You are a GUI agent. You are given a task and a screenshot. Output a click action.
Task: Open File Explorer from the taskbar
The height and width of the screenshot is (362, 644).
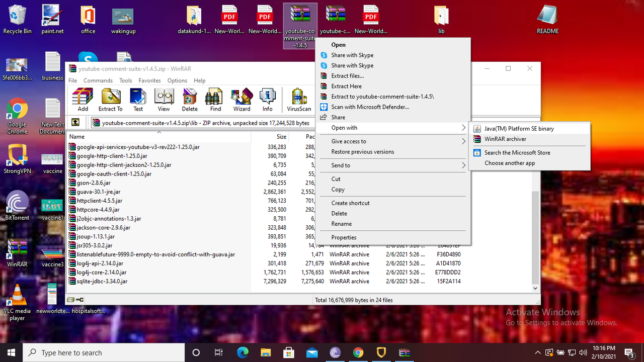266,352
